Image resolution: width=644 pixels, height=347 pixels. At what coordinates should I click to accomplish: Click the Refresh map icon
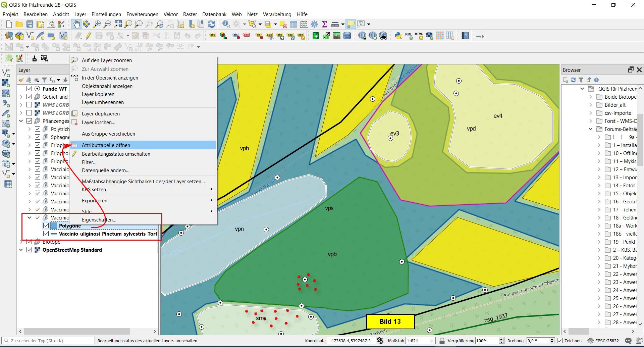(211, 24)
